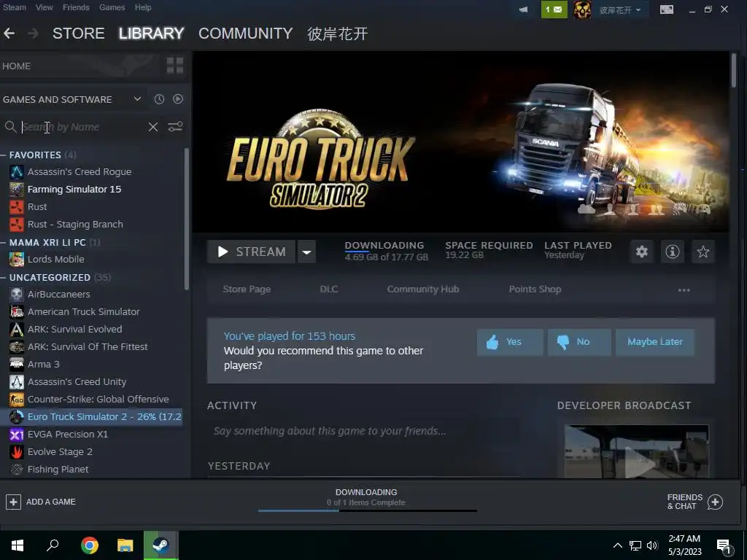Collapse the MAMA XRI LI PC category
Screen dimensions: 747x560
4,242
